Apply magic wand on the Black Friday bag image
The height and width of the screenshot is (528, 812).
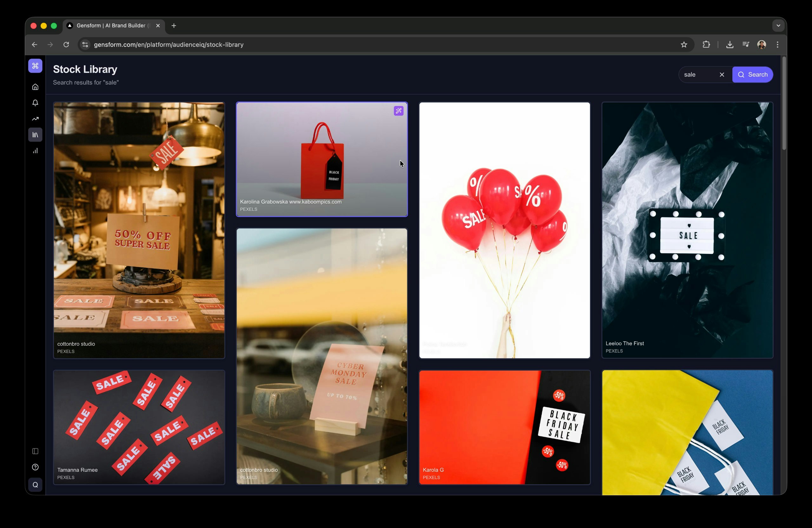click(398, 111)
